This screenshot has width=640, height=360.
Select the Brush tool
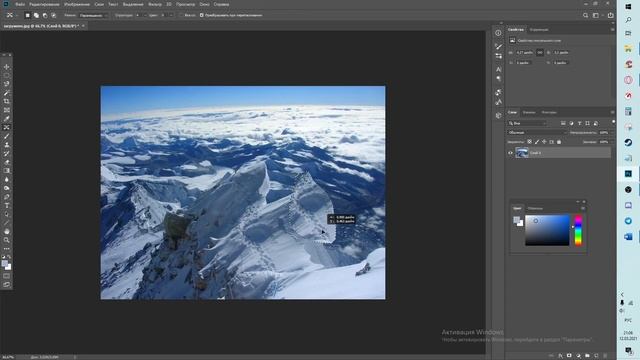(7, 136)
